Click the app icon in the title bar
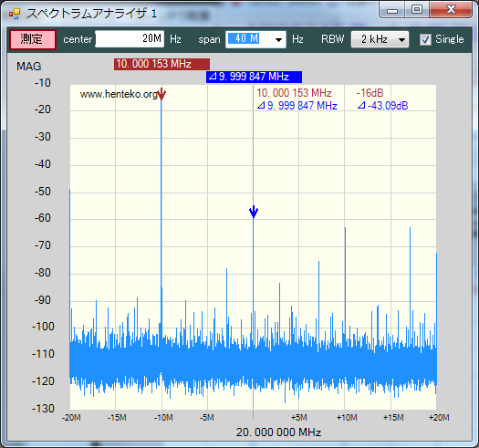This screenshot has height=448, width=479. click(15, 14)
